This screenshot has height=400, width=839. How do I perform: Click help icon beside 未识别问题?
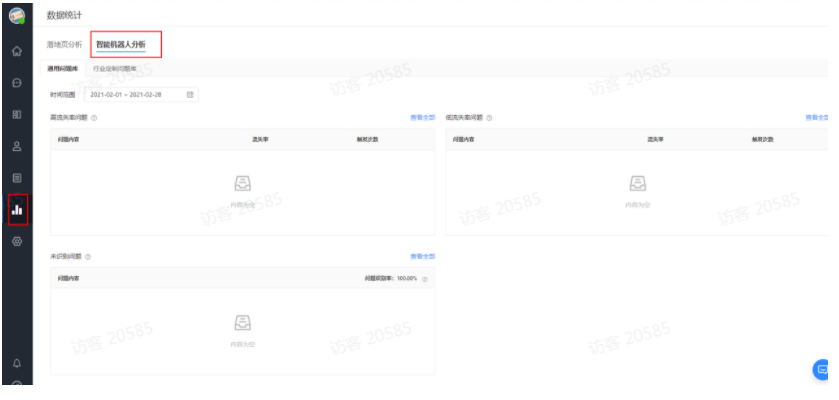pyautogui.click(x=88, y=256)
